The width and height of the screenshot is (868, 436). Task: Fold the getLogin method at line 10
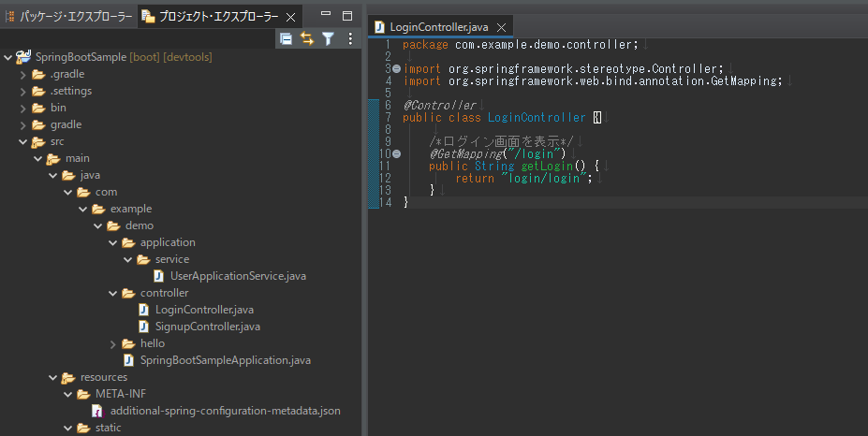pyautogui.click(x=396, y=153)
